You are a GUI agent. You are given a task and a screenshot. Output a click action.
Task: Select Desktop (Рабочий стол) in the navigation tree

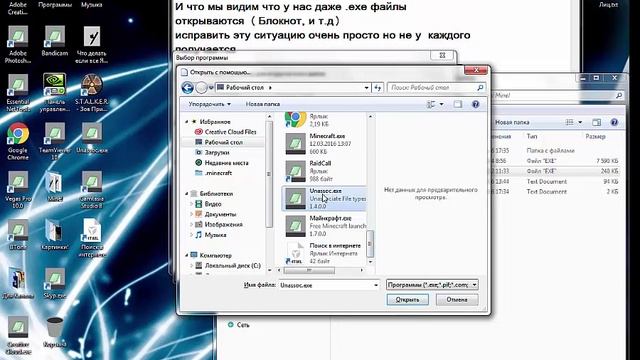[223, 142]
